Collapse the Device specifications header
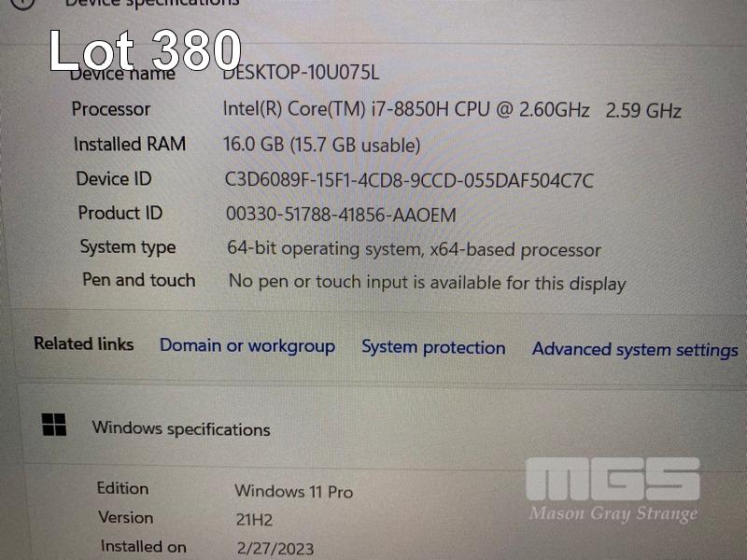747x560 pixels. click(152, 3)
